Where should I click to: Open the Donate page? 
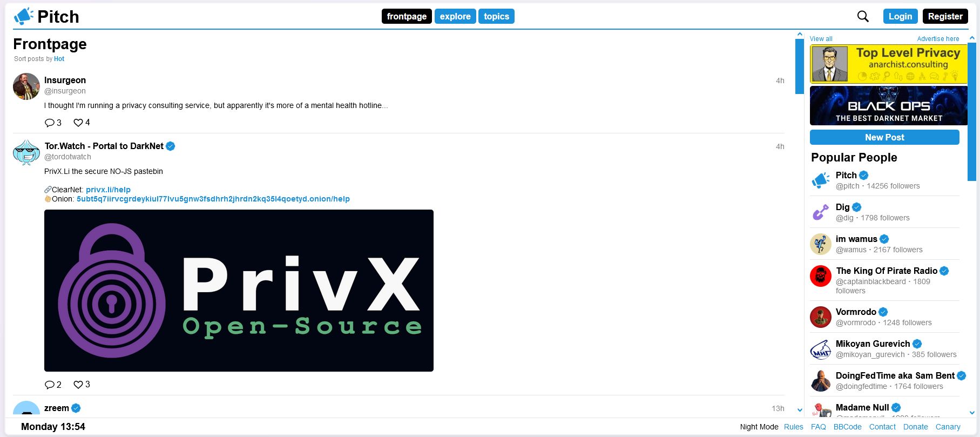click(x=916, y=427)
